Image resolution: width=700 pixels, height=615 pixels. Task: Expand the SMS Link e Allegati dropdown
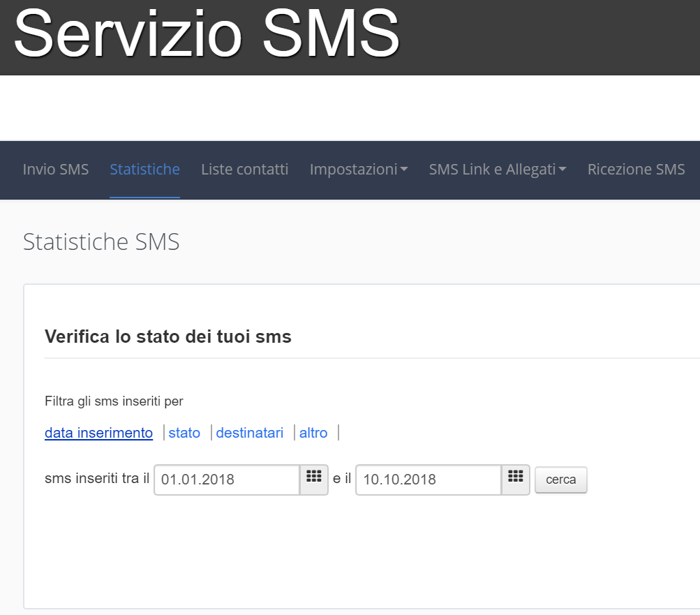(x=498, y=170)
